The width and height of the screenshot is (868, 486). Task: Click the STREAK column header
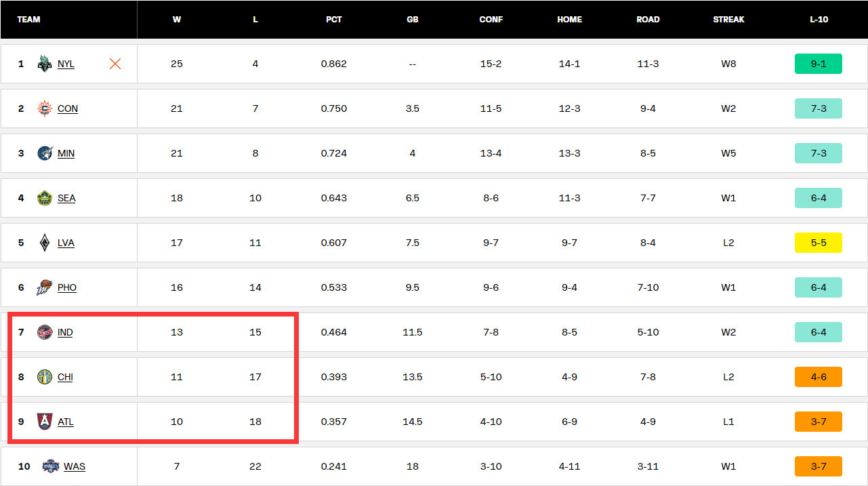[x=728, y=20]
